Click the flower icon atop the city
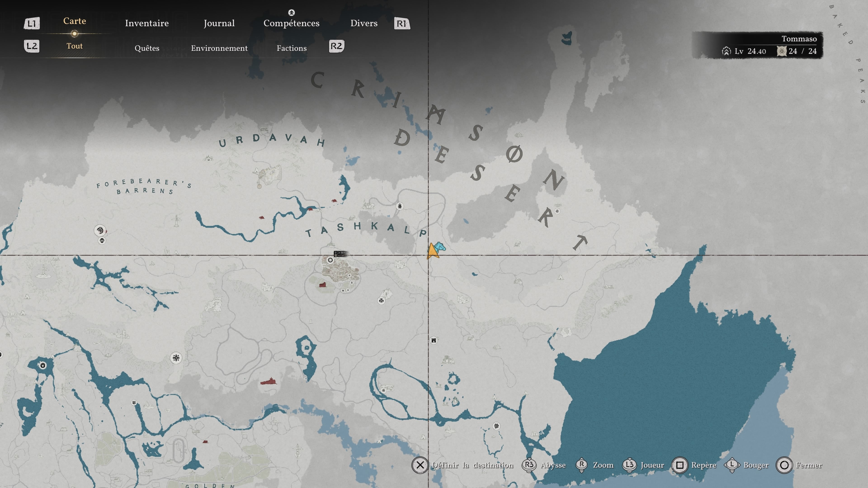868x488 pixels. (x=330, y=260)
